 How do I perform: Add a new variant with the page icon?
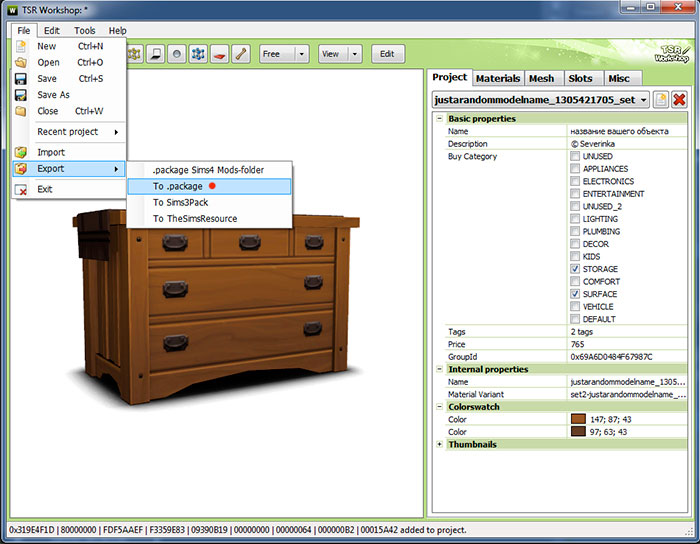(661, 99)
